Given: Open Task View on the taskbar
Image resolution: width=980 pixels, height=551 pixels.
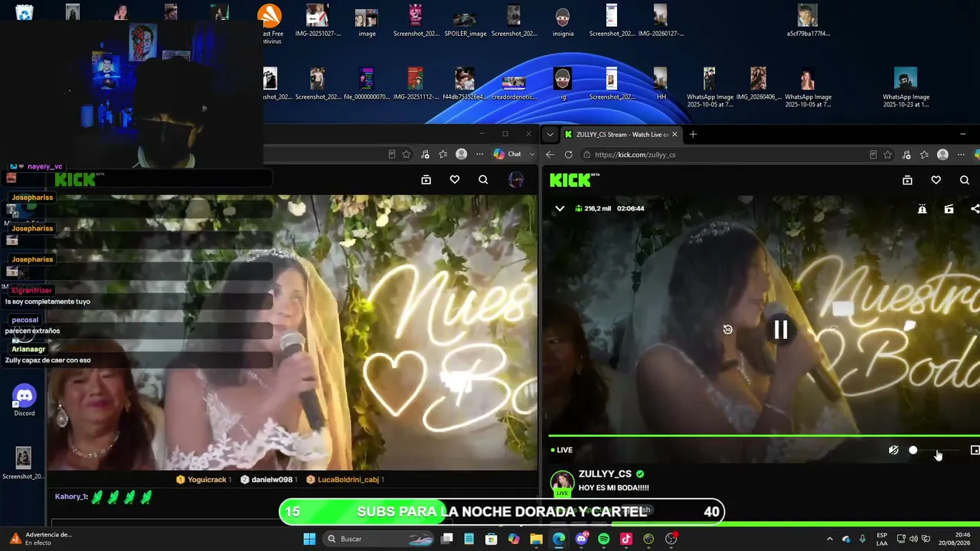Looking at the screenshot, I should coord(447,539).
